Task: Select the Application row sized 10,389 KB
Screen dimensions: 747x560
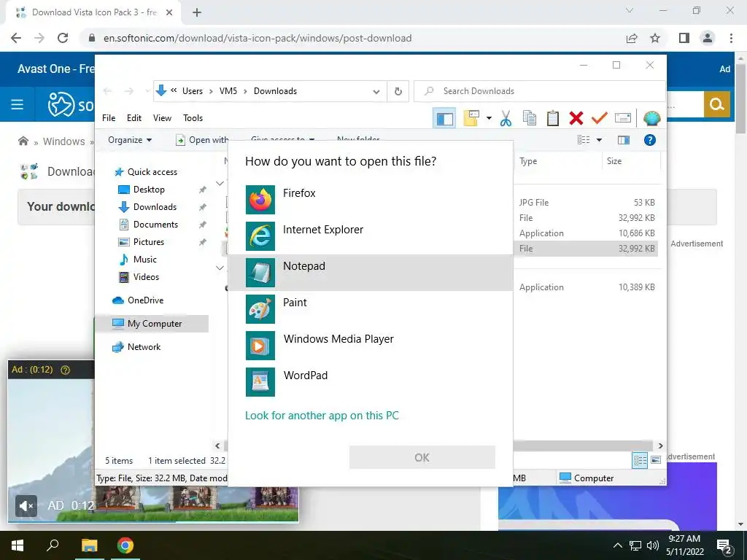Action: 587,287
